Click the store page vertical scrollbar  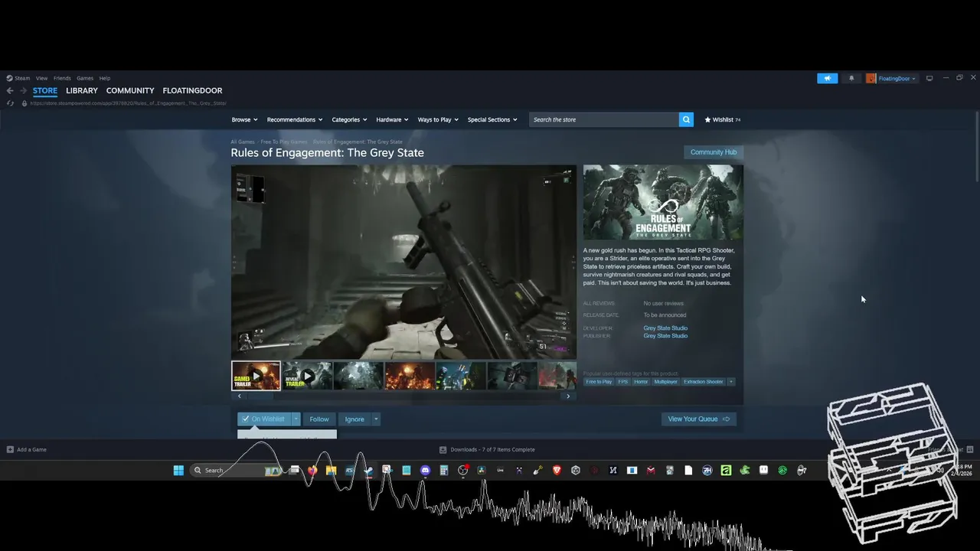pos(977,145)
